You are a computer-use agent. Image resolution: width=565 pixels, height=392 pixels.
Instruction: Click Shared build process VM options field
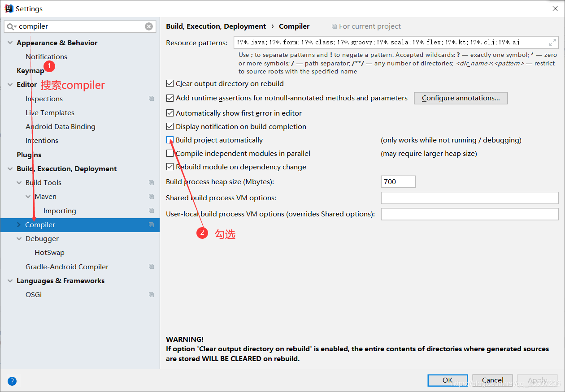click(x=469, y=198)
